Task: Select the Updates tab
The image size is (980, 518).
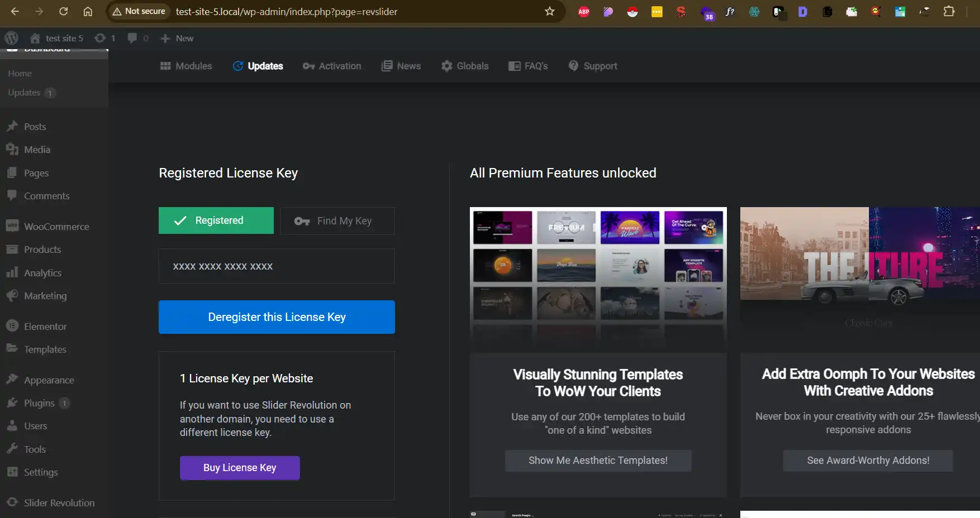Action: pos(258,66)
